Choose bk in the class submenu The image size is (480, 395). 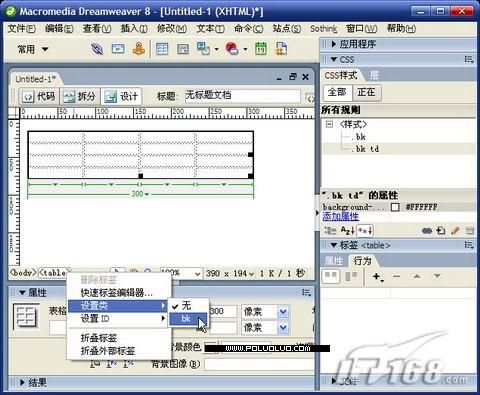[x=188, y=319]
